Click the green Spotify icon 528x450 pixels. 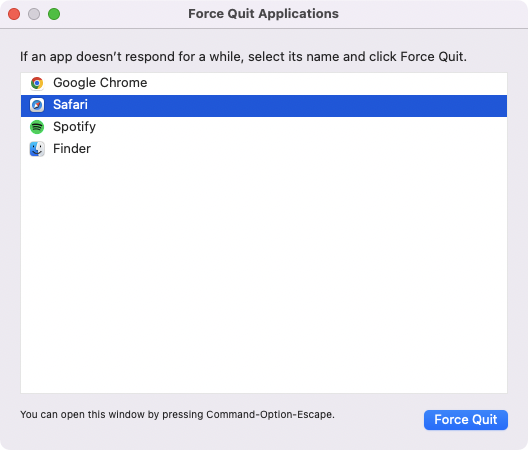(x=37, y=127)
